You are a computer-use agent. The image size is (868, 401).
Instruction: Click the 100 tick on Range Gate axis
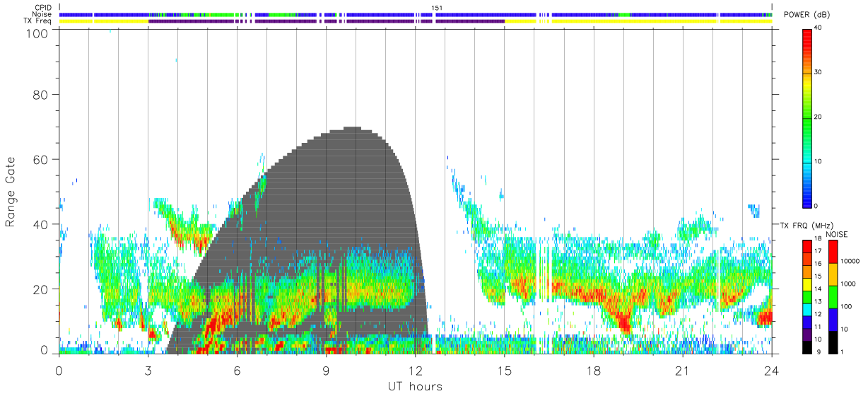pyautogui.click(x=38, y=33)
